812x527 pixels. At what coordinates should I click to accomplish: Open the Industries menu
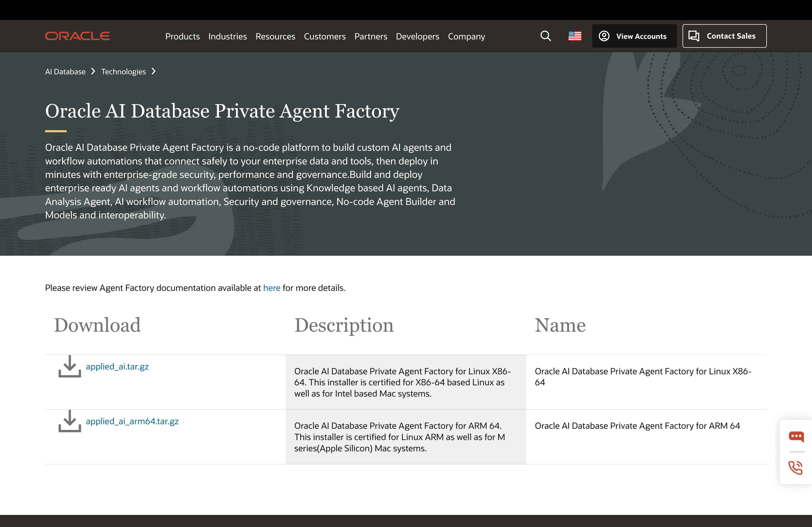click(227, 36)
